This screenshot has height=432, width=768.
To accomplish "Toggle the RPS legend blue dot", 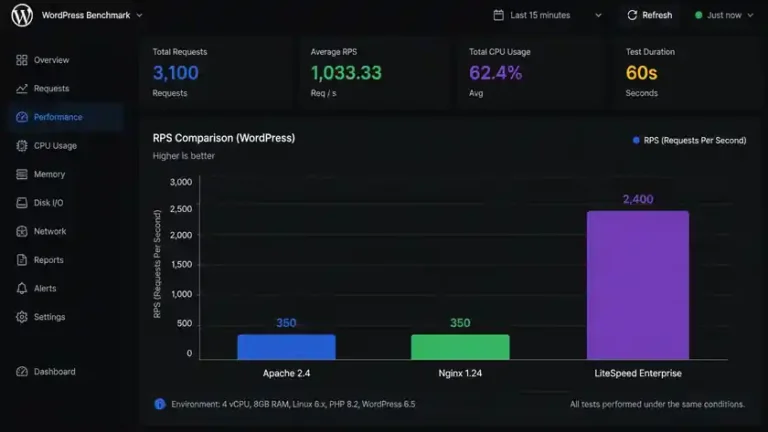I will [x=636, y=140].
